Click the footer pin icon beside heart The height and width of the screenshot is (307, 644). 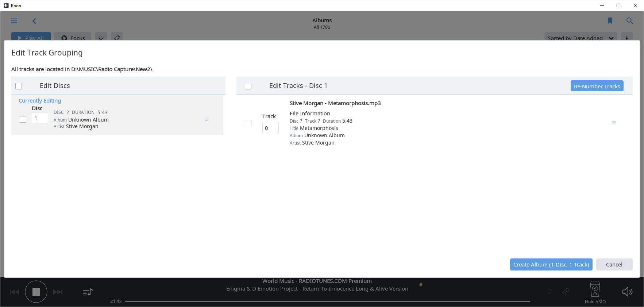(565, 292)
